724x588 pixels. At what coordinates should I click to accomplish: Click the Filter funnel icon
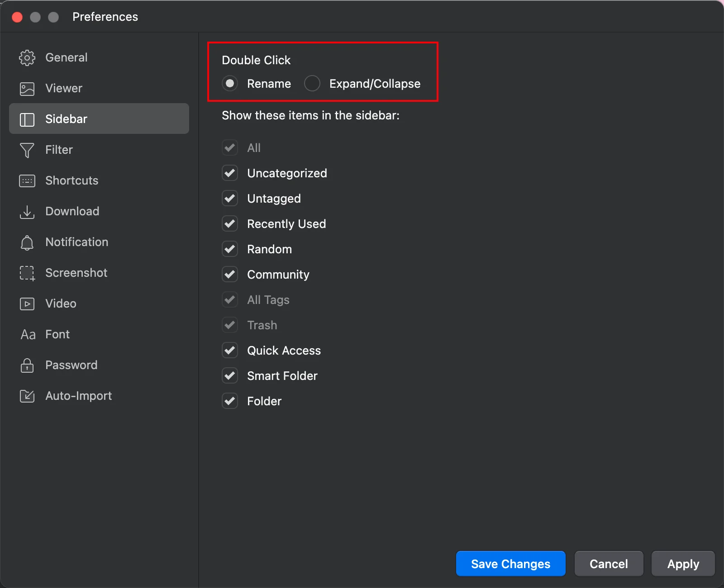[x=27, y=150]
